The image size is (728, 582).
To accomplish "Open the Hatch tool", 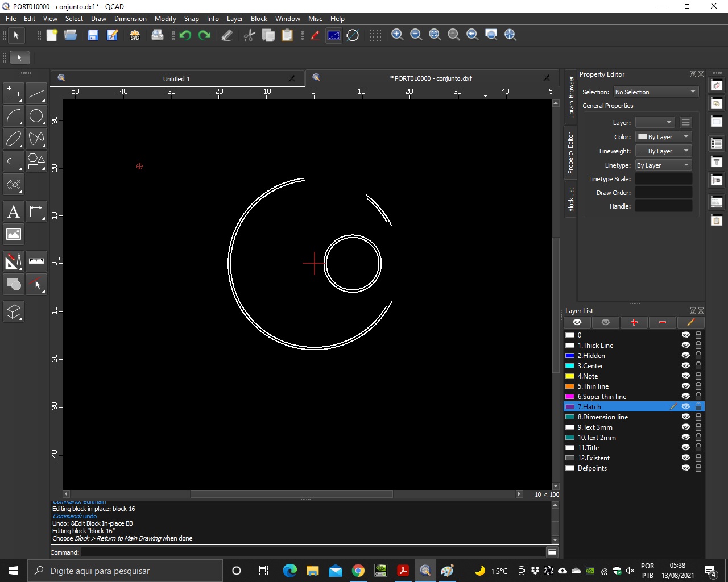I will point(14,185).
